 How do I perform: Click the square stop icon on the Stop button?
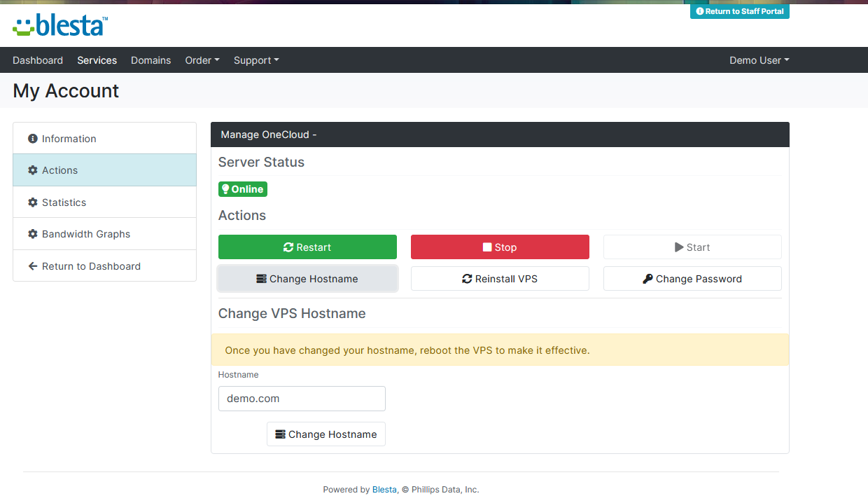tap(487, 247)
